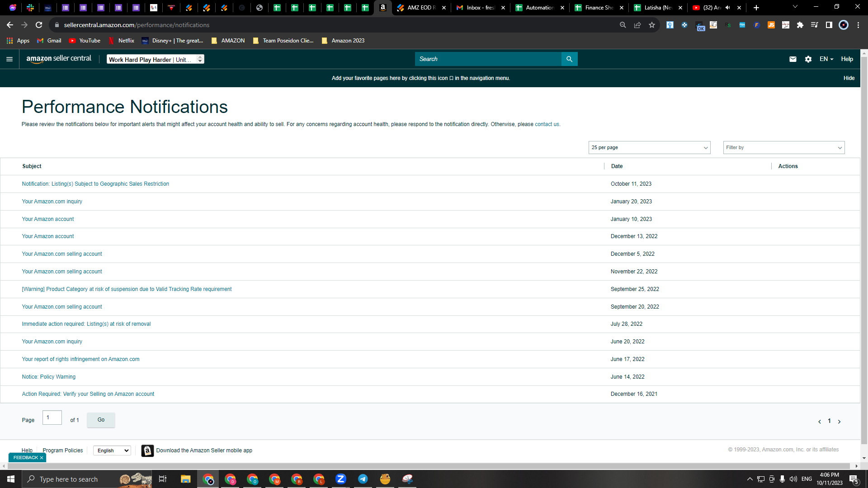The image size is (868, 488).
Task: Switch to the Automation tab
Action: pos(540,8)
